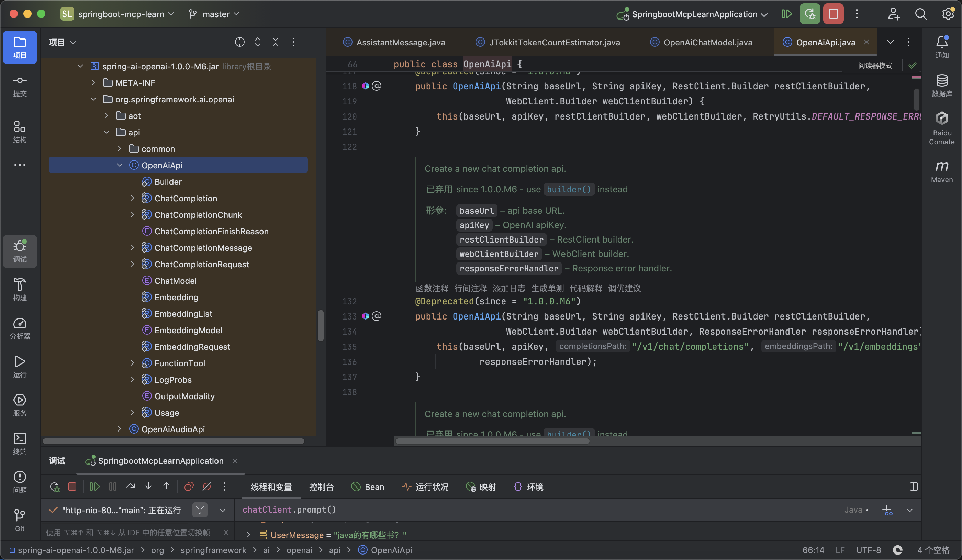Viewport: 962px width, 560px height.
Task: Open the Build tool window
Action: click(20, 290)
